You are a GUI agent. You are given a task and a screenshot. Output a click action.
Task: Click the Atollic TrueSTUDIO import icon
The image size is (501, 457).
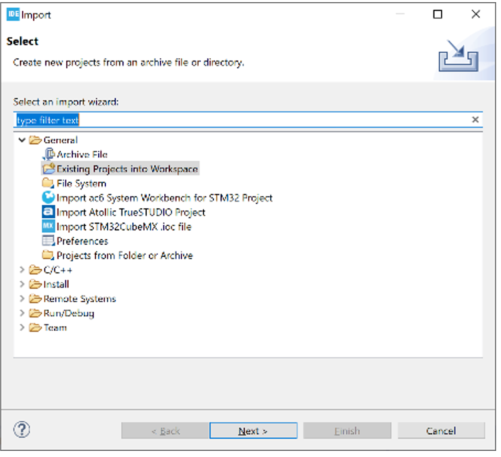coord(48,212)
